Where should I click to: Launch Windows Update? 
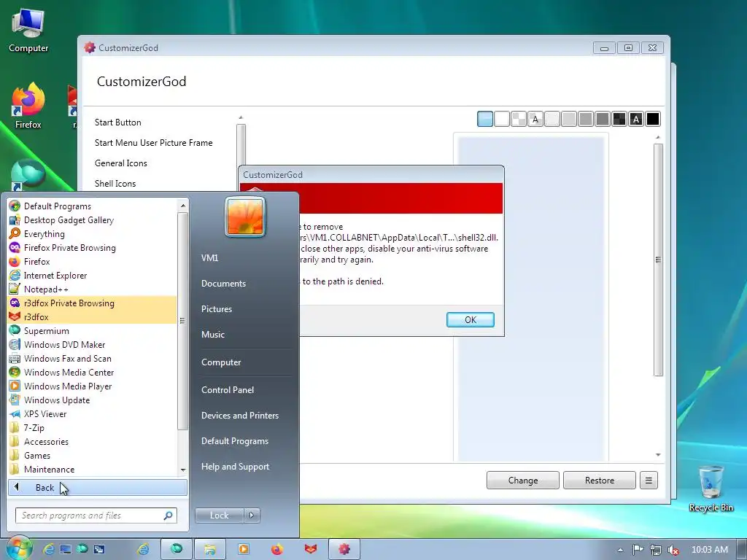(92, 400)
